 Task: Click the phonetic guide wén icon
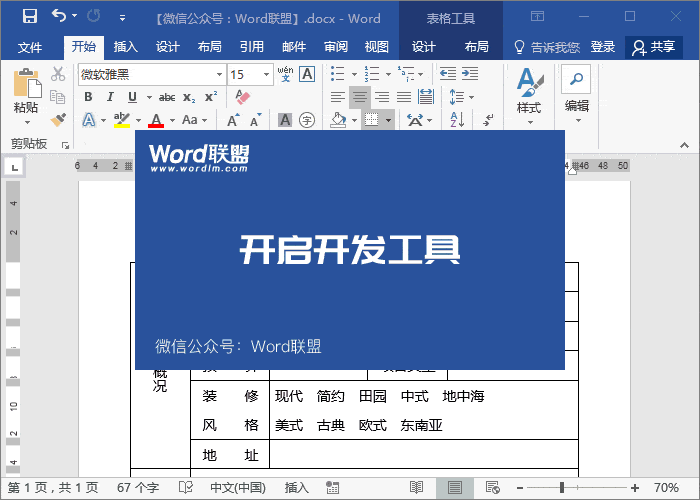click(285, 74)
